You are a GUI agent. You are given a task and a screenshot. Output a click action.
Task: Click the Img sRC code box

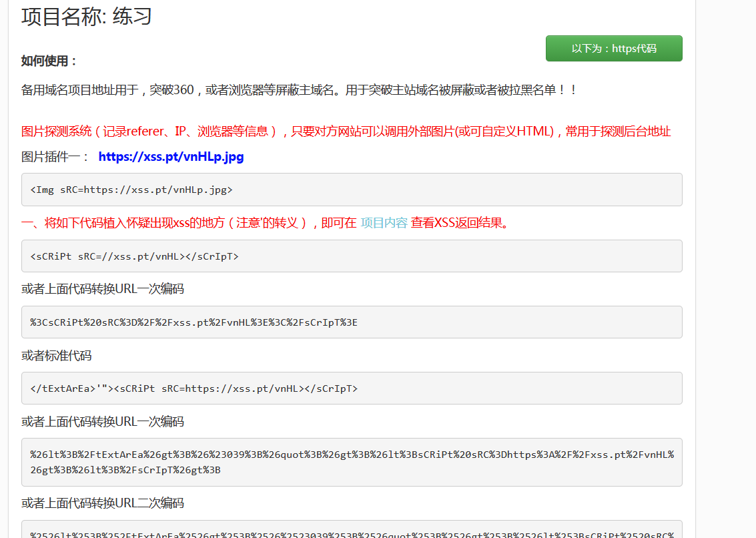click(352, 190)
